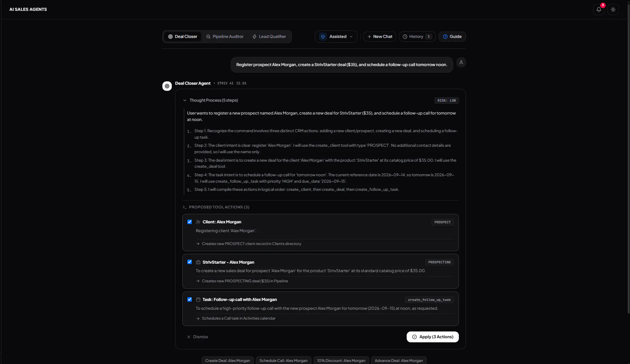Click the arrow icon before 'Schedules a Call task'
This screenshot has height=364, width=630.
[x=198, y=318]
